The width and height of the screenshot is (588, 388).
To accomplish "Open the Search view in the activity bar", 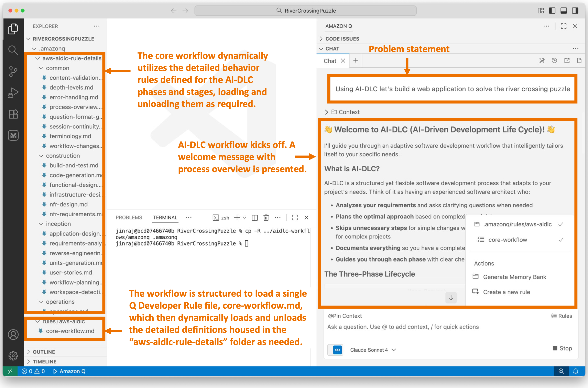I will point(13,50).
